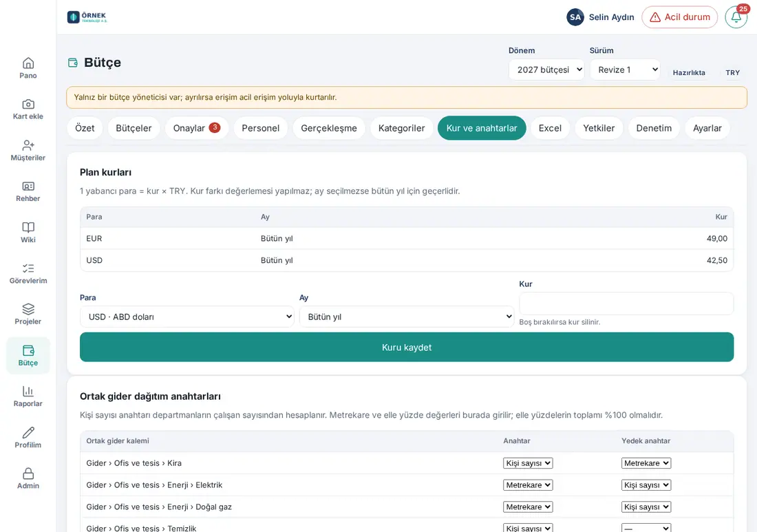
Task: Open the Onaylar tab with 3 badge
Action: coord(197,128)
